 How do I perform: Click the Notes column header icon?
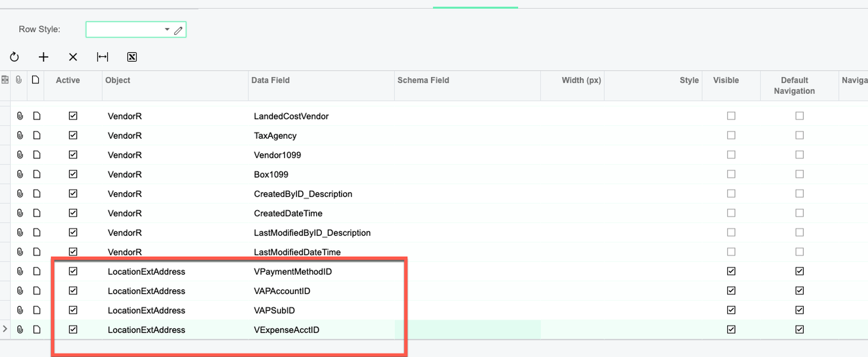(x=35, y=80)
